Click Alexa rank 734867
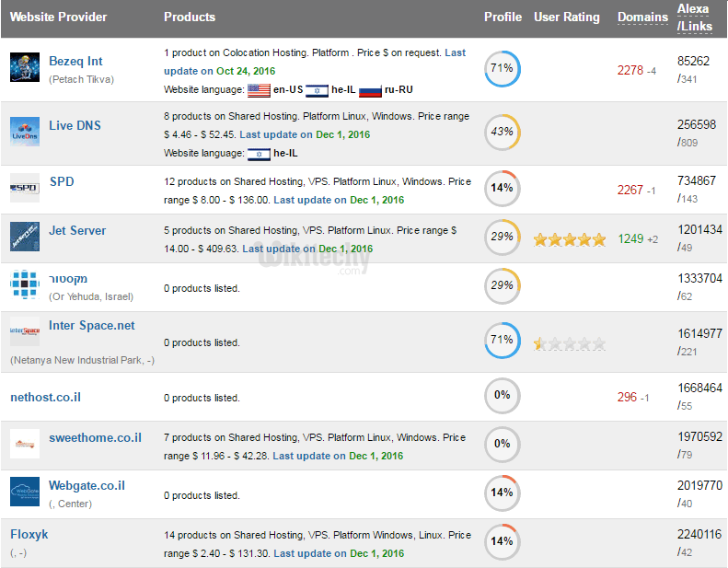 point(697,181)
